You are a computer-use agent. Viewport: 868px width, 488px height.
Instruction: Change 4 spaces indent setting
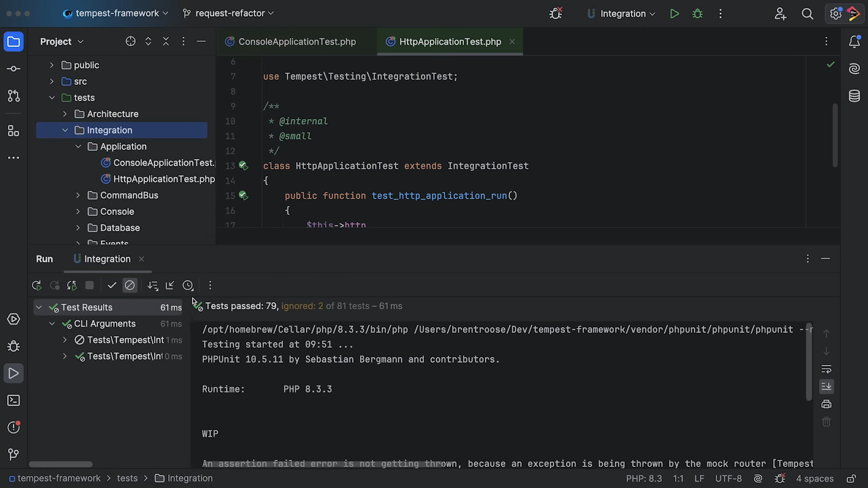(x=814, y=478)
